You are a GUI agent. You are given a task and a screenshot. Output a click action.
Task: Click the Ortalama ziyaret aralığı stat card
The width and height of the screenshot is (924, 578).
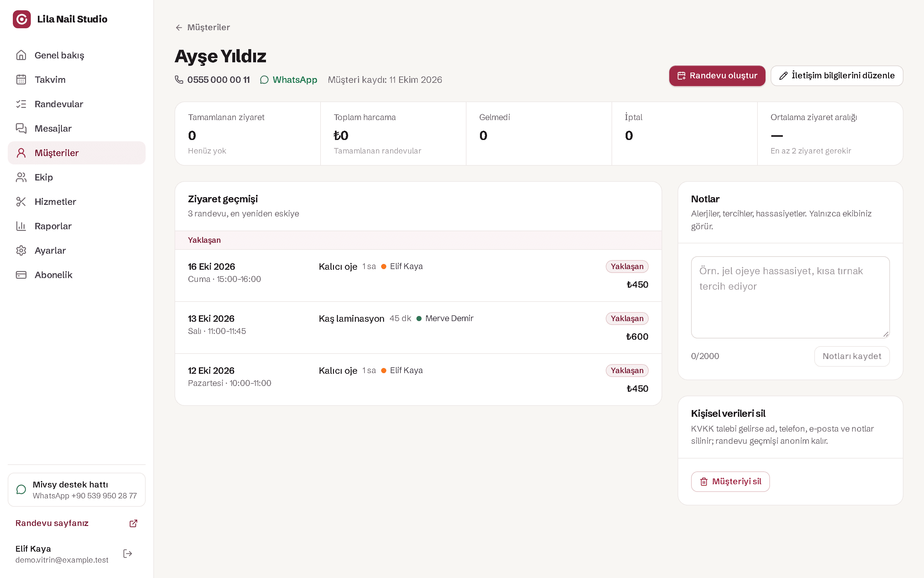click(830, 133)
